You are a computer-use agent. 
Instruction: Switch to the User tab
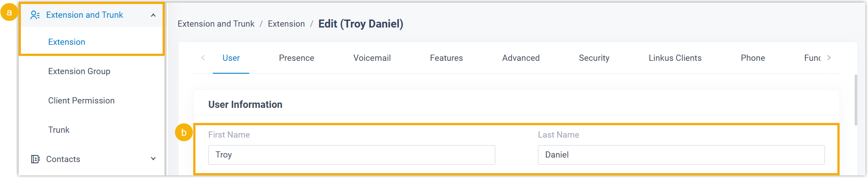231,58
